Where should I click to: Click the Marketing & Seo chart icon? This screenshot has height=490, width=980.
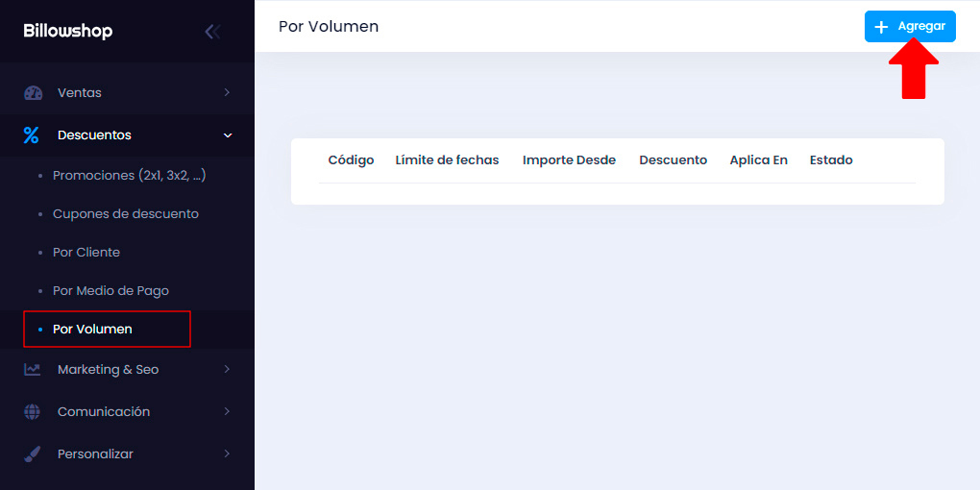point(34,370)
